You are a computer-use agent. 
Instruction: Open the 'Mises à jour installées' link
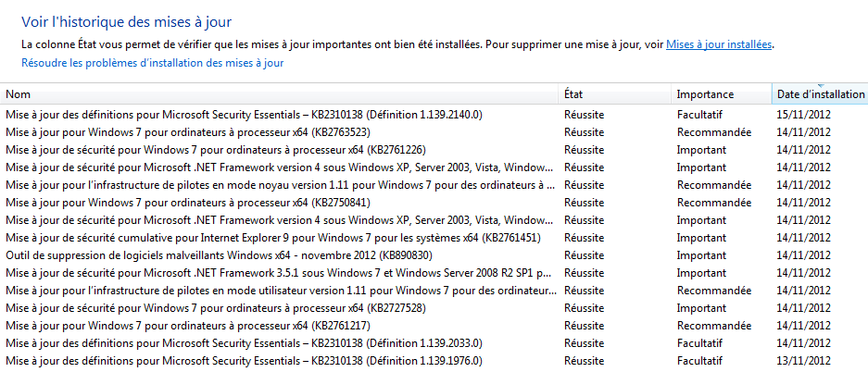pos(719,43)
